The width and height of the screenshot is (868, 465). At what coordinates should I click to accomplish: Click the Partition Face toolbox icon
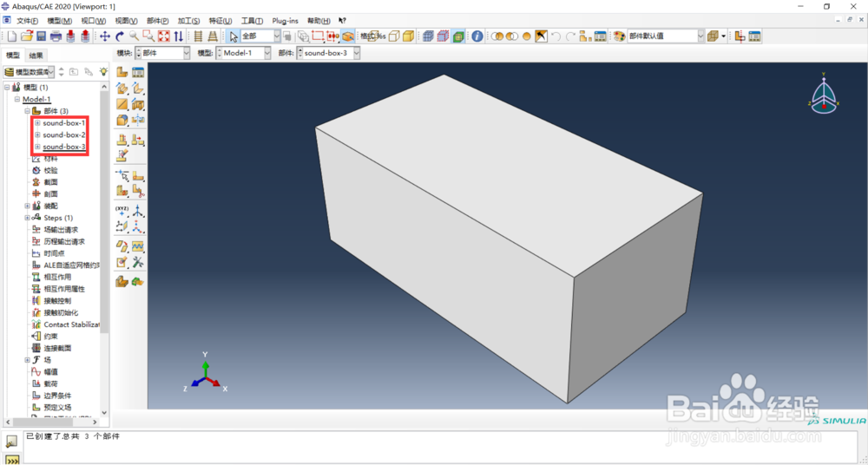138,175
